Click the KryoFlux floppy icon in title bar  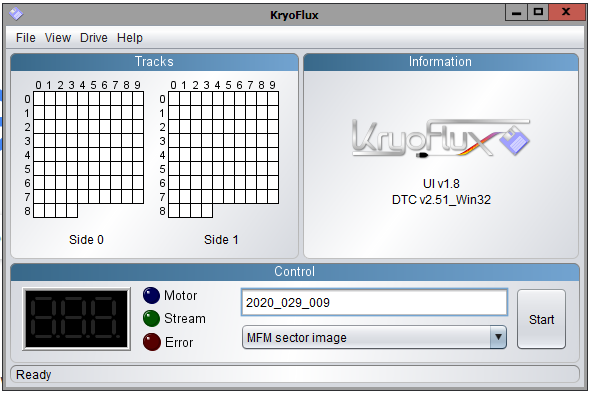(16, 14)
